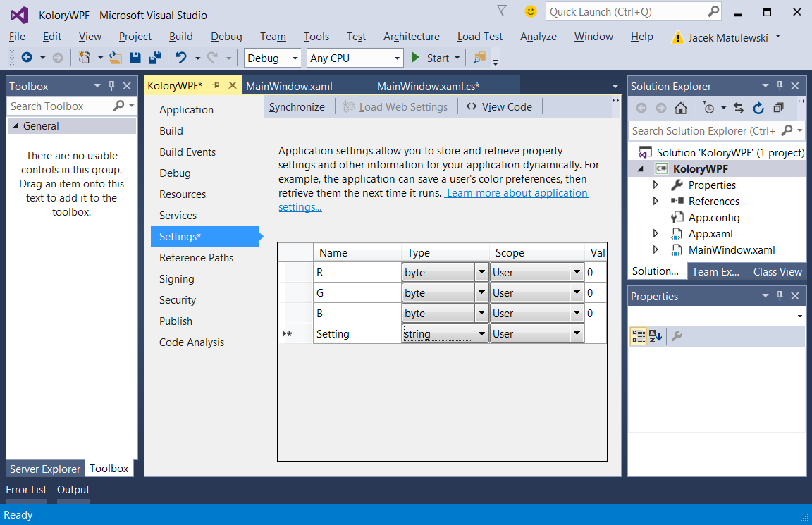Sort Properties panel alphabetically
Image resolution: width=812 pixels, height=525 pixels.
(x=656, y=336)
